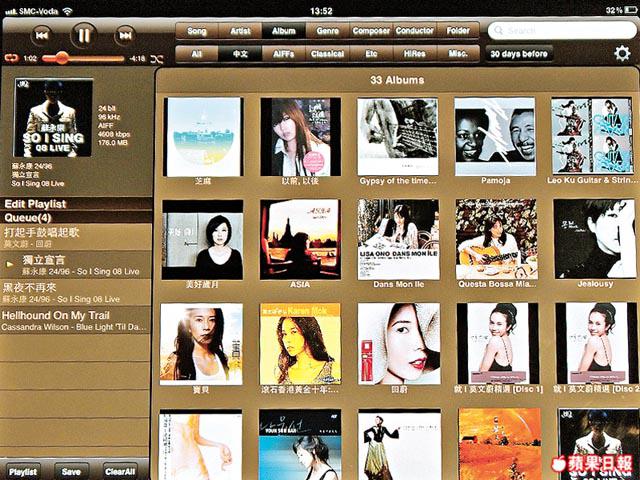Open the 寶貝 album cover
Image resolution: width=640 pixels, height=480 pixels.
[201, 344]
